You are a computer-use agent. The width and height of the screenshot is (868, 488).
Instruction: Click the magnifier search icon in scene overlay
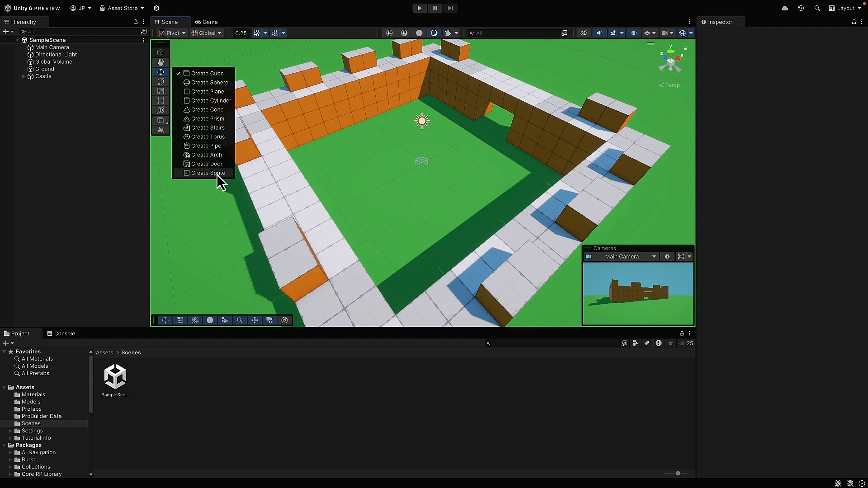[x=240, y=320]
